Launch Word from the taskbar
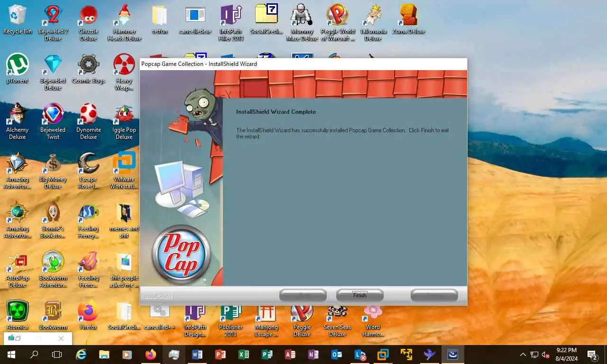This screenshot has width=607, height=364. tap(197, 355)
